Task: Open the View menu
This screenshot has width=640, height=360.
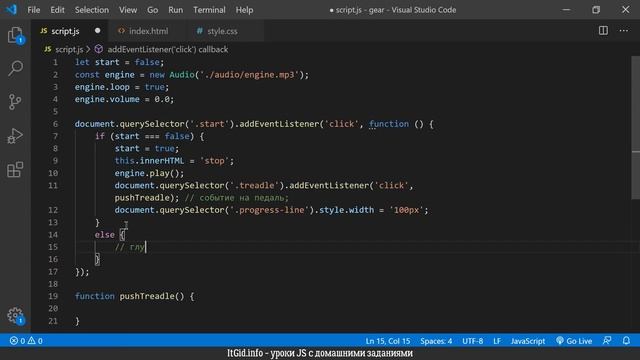Action: pyautogui.click(x=128, y=10)
